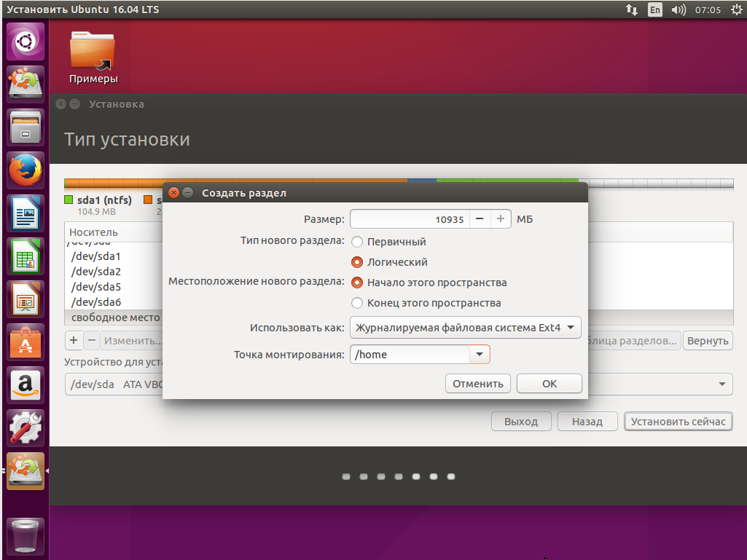
Task: Open LibreOffice Impress presentations
Action: [x=26, y=299]
